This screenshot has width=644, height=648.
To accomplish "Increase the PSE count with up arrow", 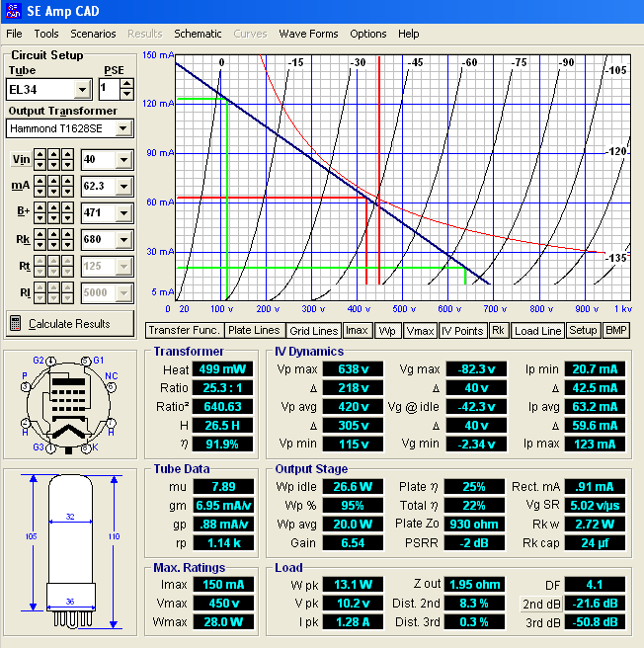I will point(126,84).
